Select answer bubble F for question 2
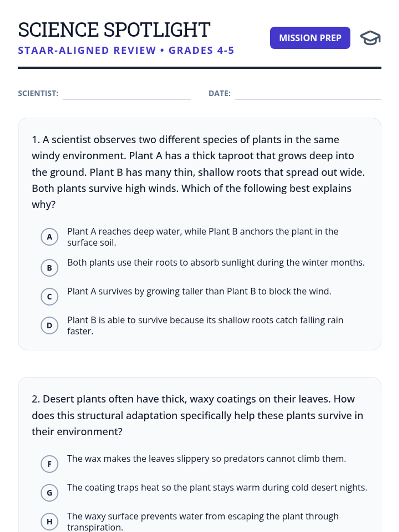Viewport: 399px width, 532px height. coord(50,464)
